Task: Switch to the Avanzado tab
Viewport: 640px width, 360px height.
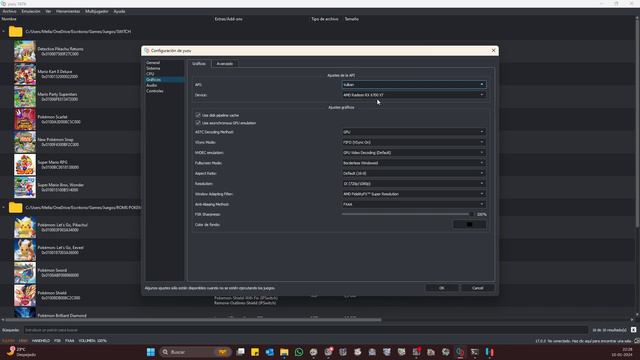Action: (x=224, y=64)
